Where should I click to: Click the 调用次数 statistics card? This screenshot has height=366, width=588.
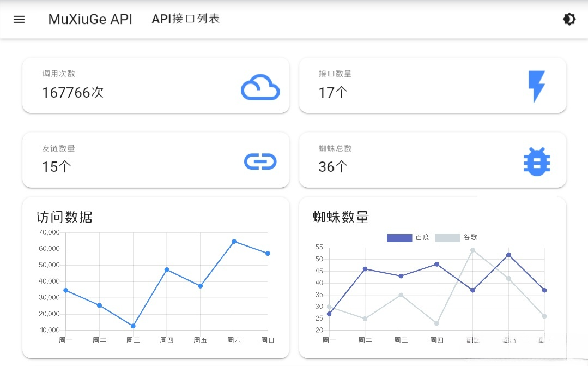click(156, 85)
